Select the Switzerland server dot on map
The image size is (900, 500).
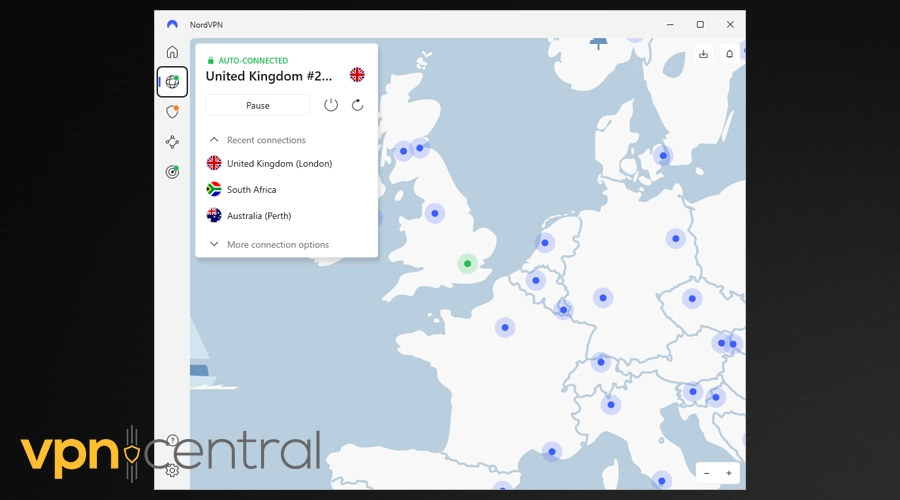[600, 362]
